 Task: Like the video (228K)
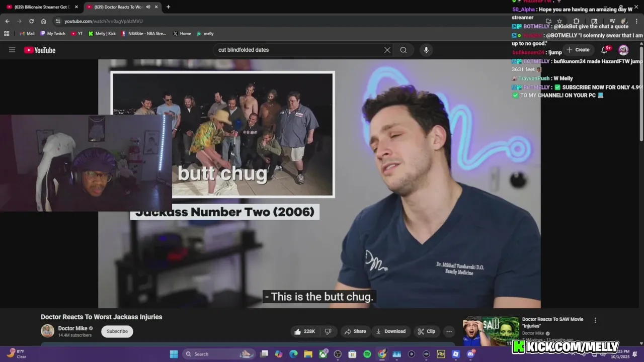[x=305, y=331]
